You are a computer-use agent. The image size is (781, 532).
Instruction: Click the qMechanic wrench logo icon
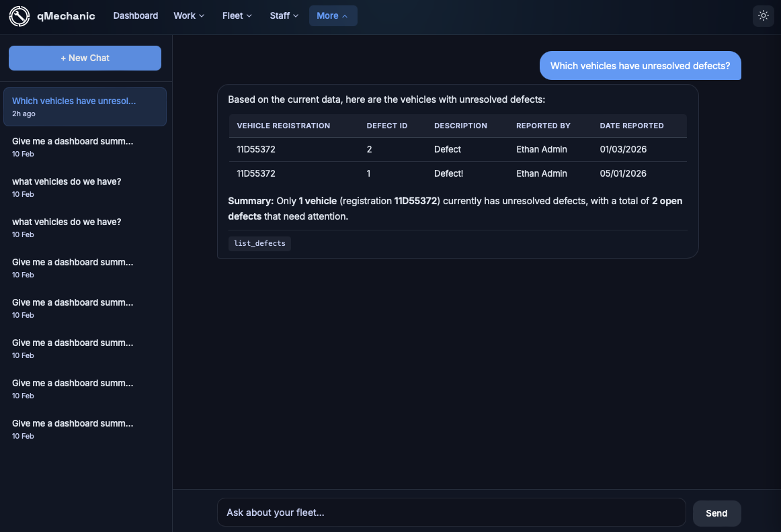pos(19,16)
